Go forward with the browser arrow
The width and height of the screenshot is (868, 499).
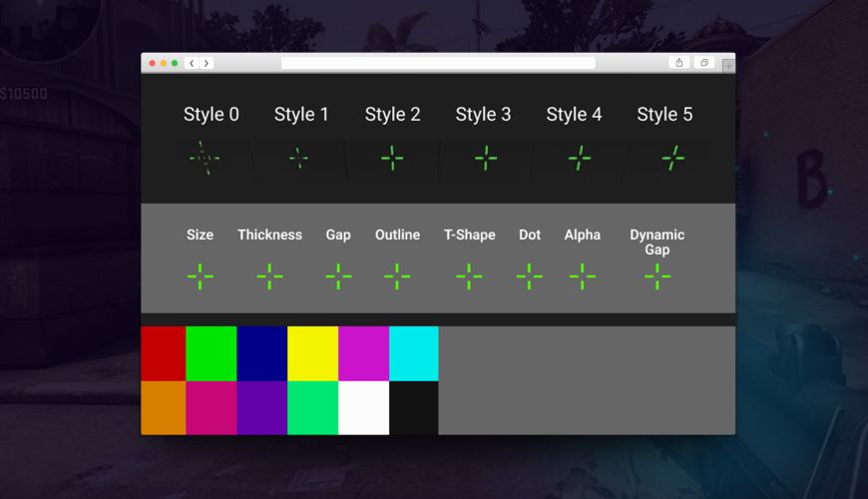pos(207,63)
